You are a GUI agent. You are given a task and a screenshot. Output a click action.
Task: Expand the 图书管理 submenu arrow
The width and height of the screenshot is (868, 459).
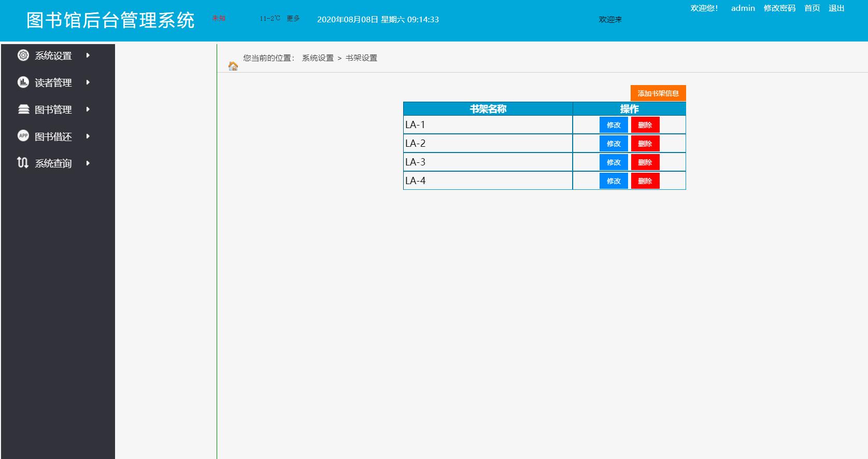pos(88,109)
